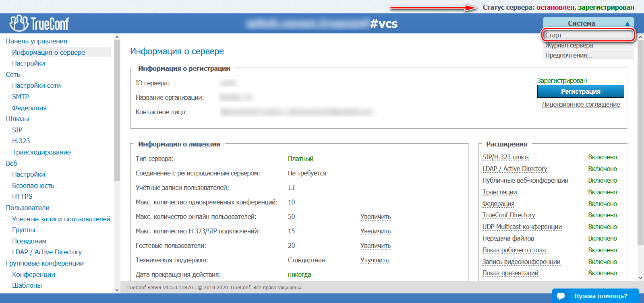The width and height of the screenshot is (644, 303).
Task: Open Конференции in the sidebar
Action: pos(33,274)
